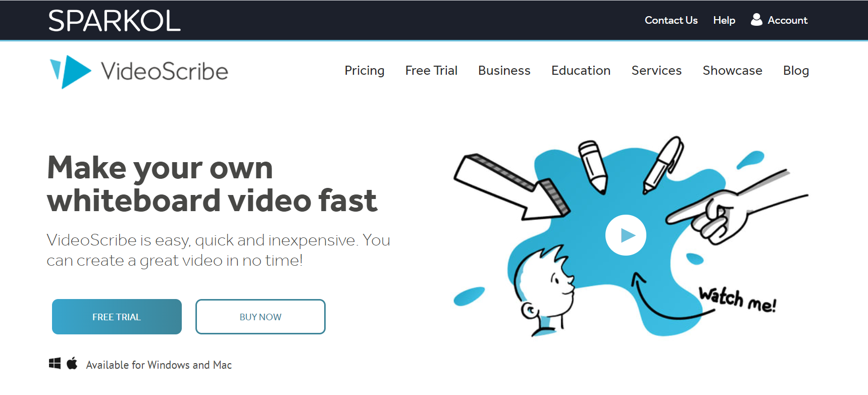
Task: Play the Watch me video
Action: (626, 235)
